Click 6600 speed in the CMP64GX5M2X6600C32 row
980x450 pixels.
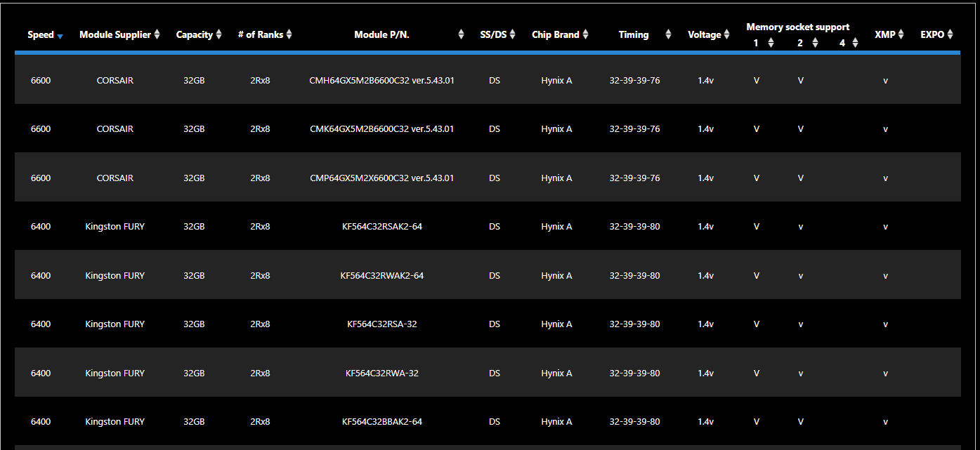tap(41, 178)
